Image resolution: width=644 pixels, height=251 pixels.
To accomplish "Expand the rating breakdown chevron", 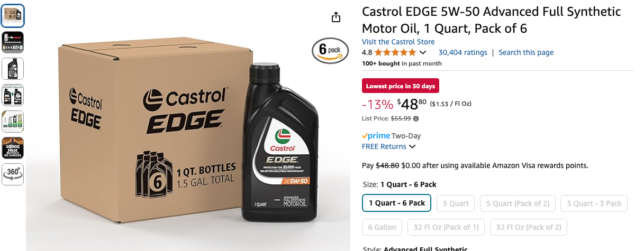I will [423, 52].
